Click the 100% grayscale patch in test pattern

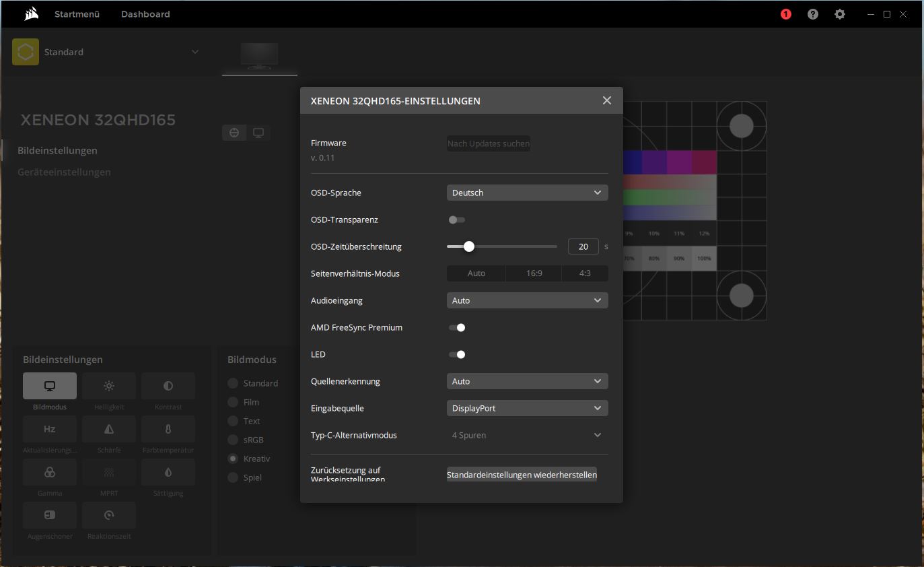coord(704,259)
